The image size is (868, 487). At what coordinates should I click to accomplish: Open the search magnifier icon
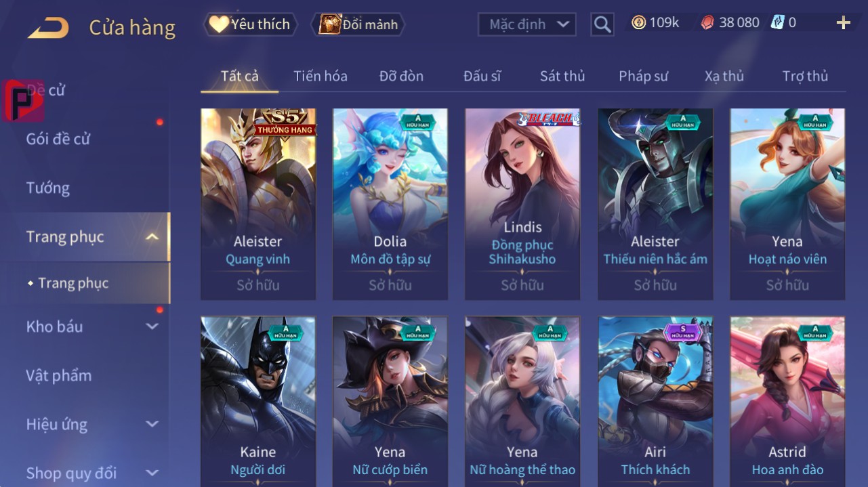(x=602, y=25)
